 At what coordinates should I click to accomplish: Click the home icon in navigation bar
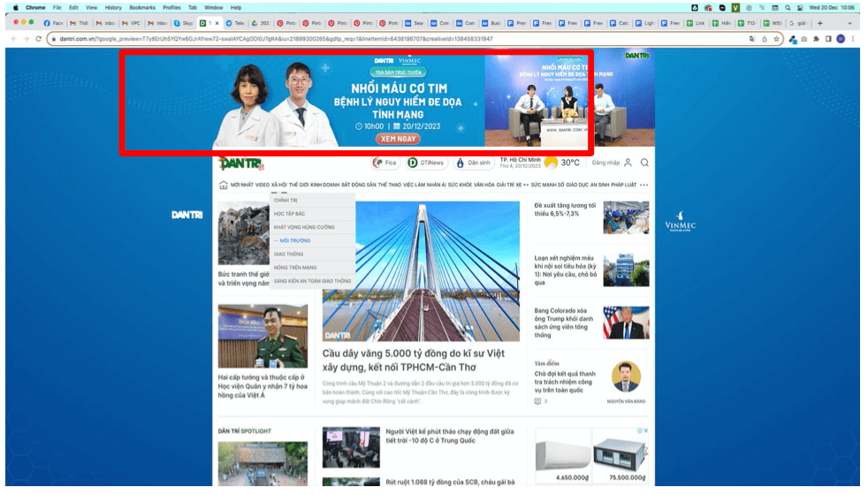[223, 185]
